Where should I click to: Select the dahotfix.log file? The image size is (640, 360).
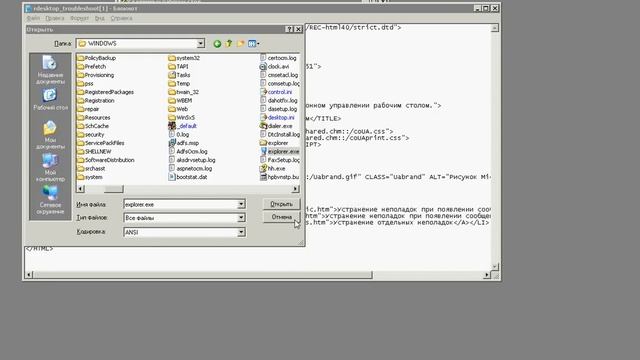[279, 101]
